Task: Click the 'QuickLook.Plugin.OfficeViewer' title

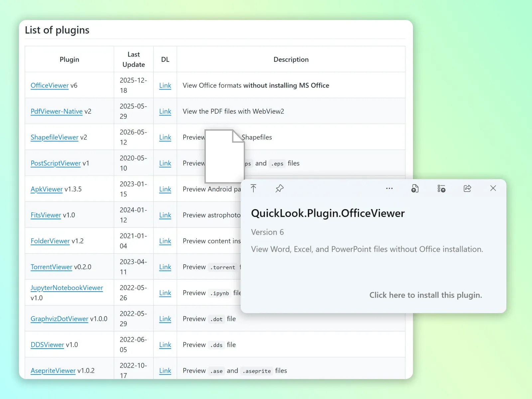Action: [x=328, y=213]
